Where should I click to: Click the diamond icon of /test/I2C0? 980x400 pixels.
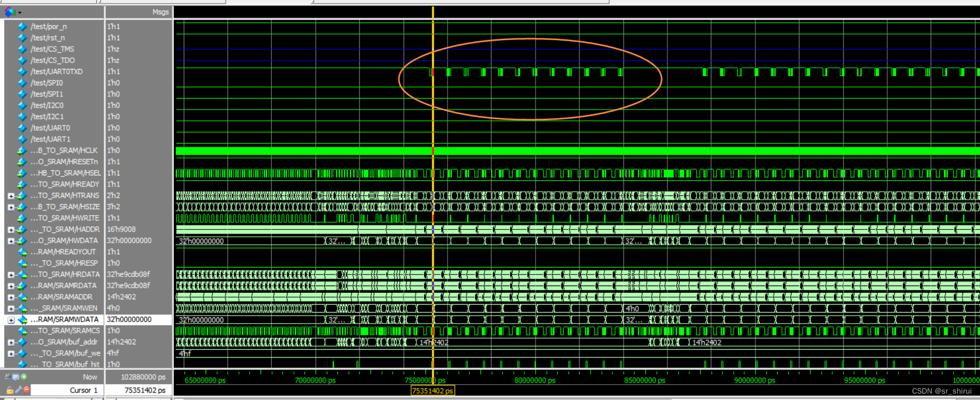tap(22, 105)
